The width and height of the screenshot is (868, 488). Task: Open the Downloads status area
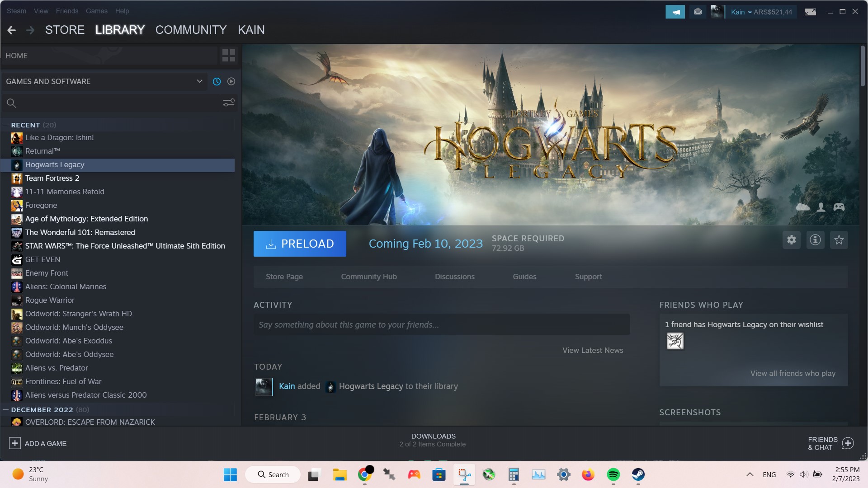click(433, 440)
